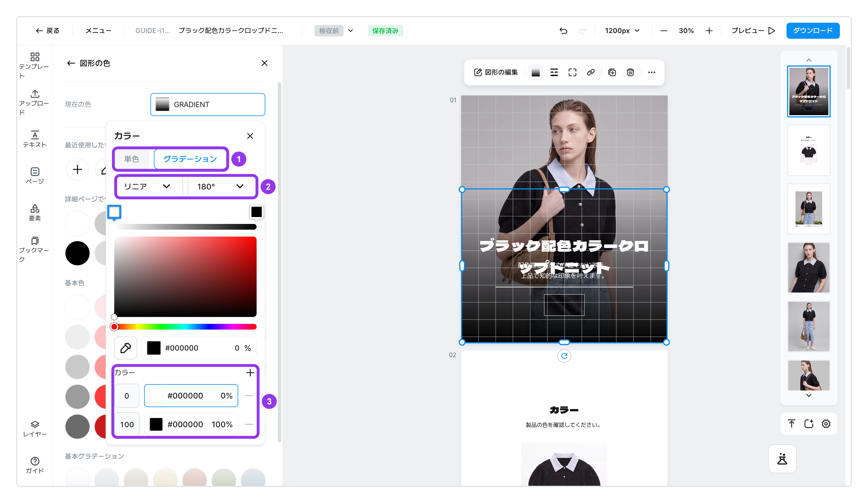Remove the 100% color stop row
Screen dimensions: 868x503
[249, 424]
